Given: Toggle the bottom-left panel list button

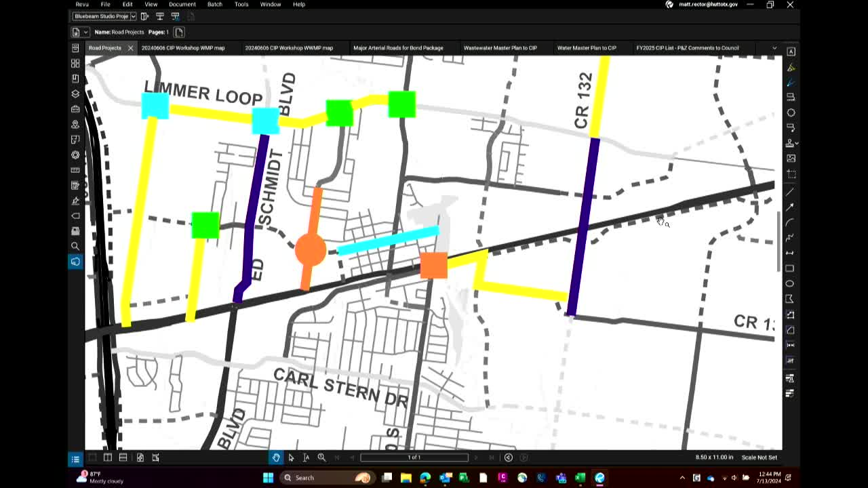Looking at the screenshot, I should [x=75, y=459].
